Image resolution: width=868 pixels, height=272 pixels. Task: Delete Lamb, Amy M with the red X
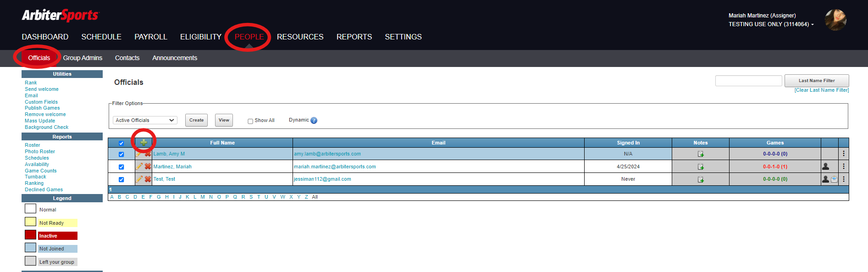pos(148,154)
